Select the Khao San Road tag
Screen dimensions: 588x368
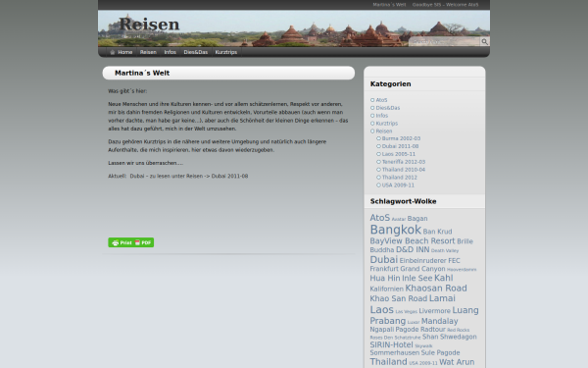[399, 299]
